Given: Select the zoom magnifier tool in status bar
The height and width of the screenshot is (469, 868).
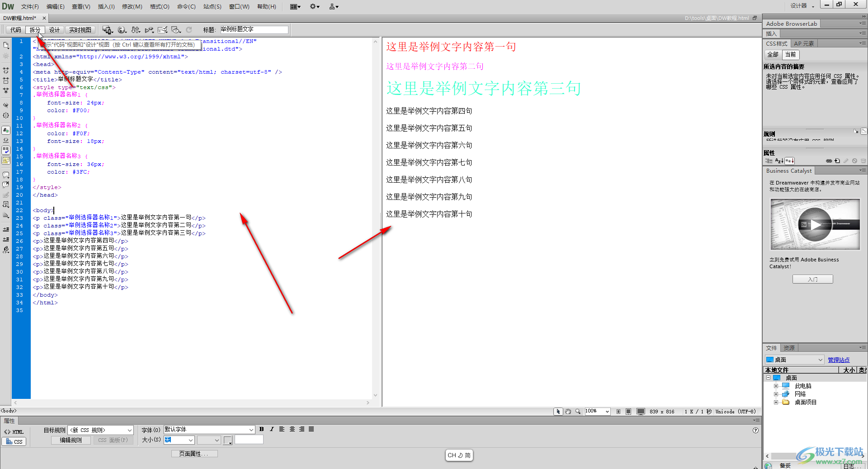Looking at the screenshot, I should click(578, 412).
